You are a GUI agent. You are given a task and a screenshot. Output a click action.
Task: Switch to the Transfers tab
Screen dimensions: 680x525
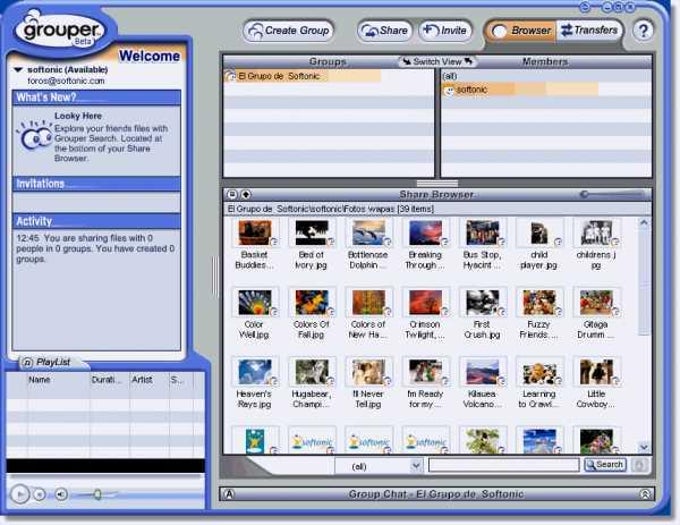tap(589, 31)
